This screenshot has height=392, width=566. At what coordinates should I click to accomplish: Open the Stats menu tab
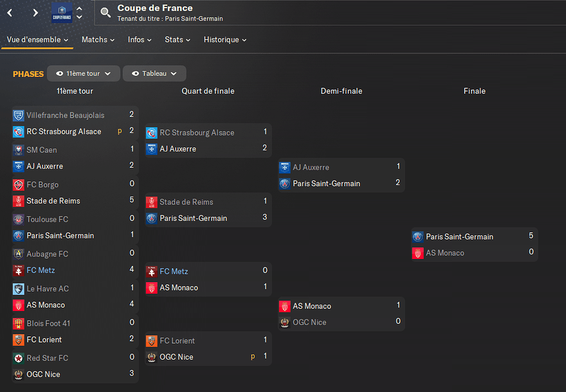pyautogui.click(x=178, y=40)
